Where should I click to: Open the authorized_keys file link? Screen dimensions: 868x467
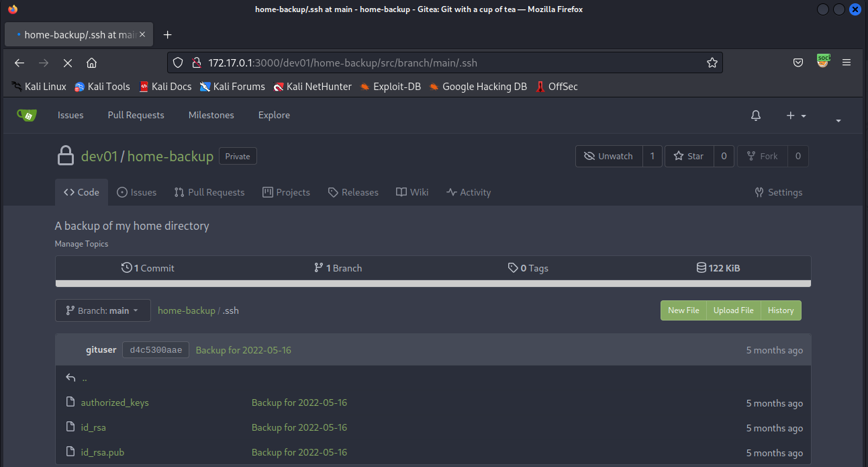[115, 402]
